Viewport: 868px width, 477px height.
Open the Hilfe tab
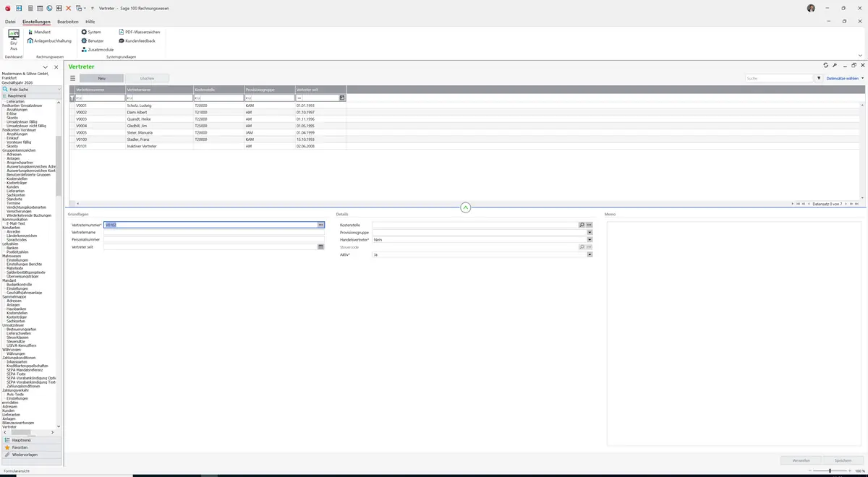pos(90,22)
